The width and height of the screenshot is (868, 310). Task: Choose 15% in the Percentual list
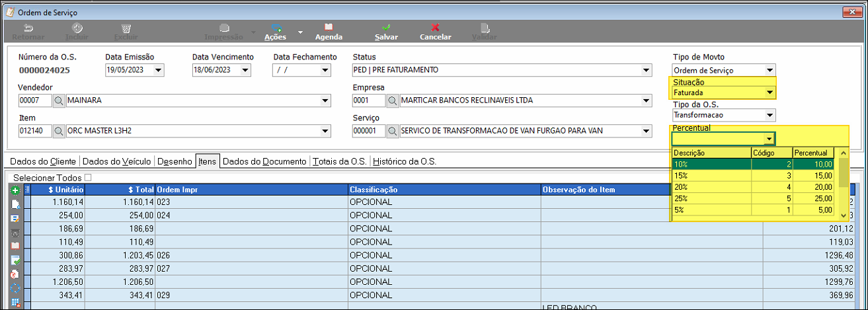(754, 175)
